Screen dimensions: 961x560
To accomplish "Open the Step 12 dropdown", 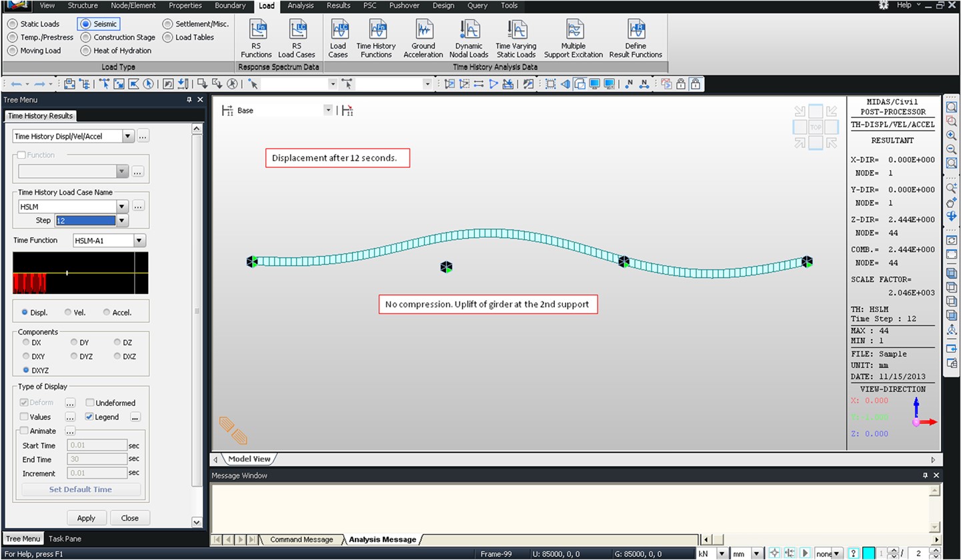I will pos(121,221).
